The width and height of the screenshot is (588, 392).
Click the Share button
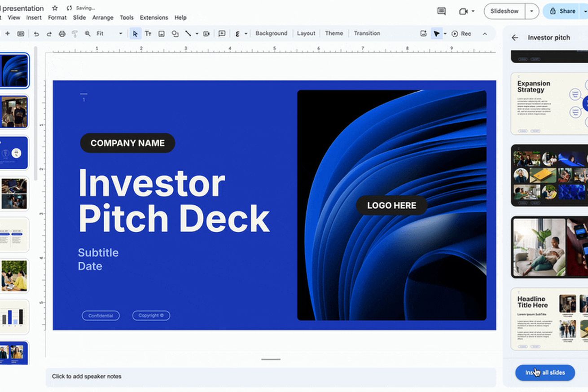point(563,11)
